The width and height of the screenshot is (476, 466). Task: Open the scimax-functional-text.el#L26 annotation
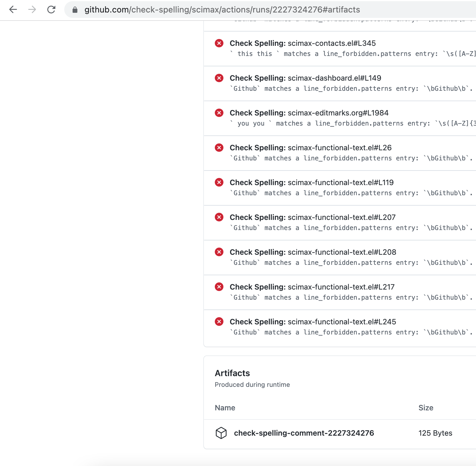311,148
